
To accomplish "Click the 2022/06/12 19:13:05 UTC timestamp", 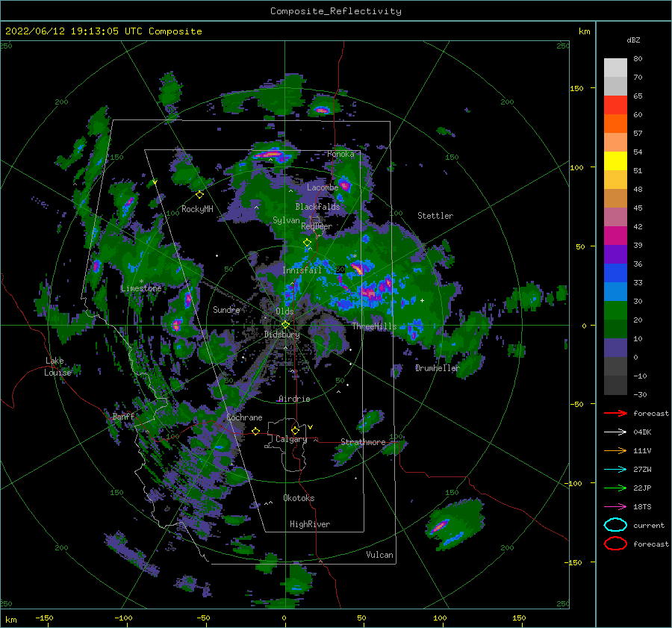I will click(x=103, y=31).
